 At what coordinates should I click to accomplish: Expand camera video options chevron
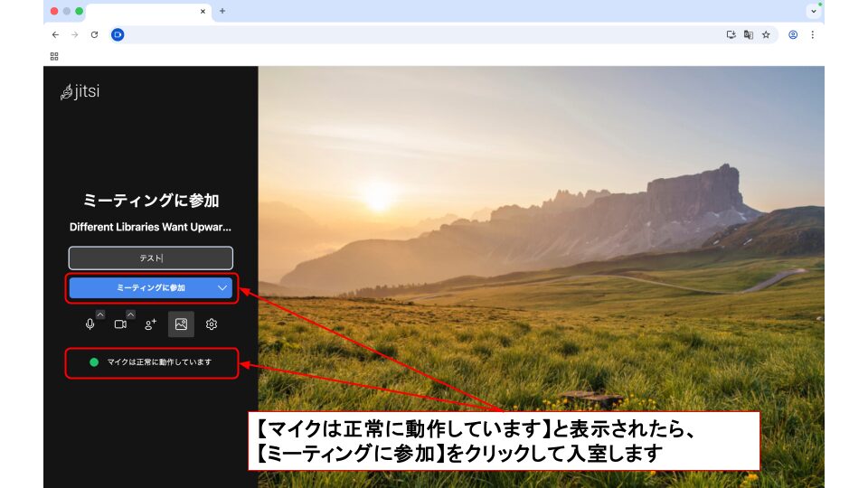[130, 314]
